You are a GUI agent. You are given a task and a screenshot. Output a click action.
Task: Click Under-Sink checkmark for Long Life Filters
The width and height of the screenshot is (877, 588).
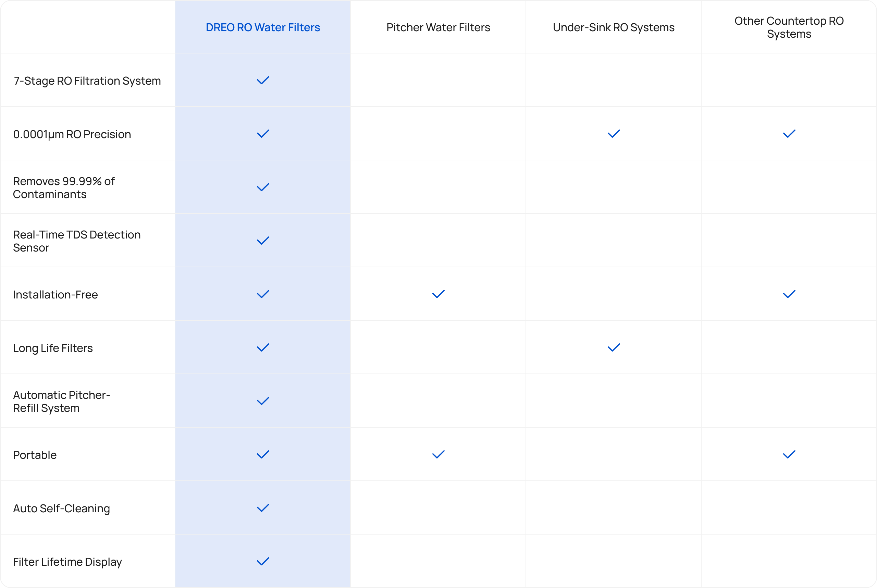[x=614, y=347]
